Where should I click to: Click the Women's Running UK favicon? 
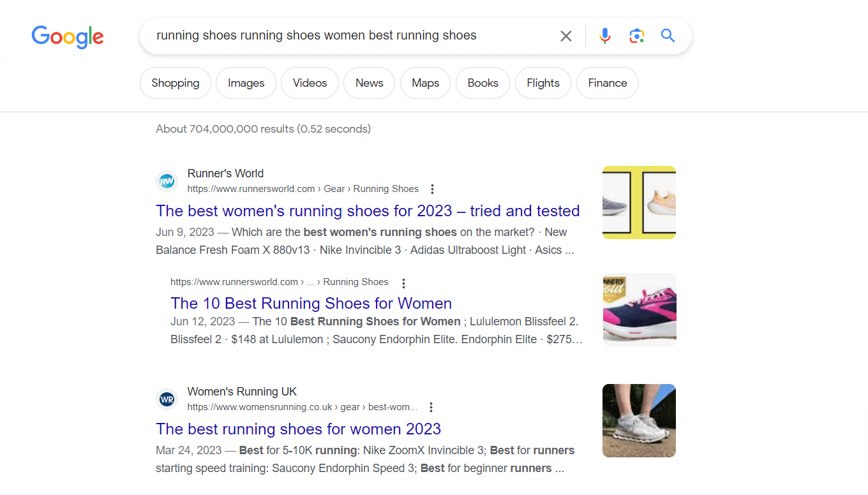pyautogui.click(x=167, y=399)
